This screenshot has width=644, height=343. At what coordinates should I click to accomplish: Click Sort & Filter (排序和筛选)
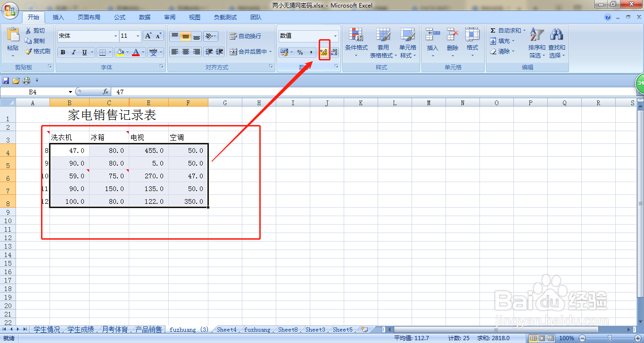coord(537,42)
